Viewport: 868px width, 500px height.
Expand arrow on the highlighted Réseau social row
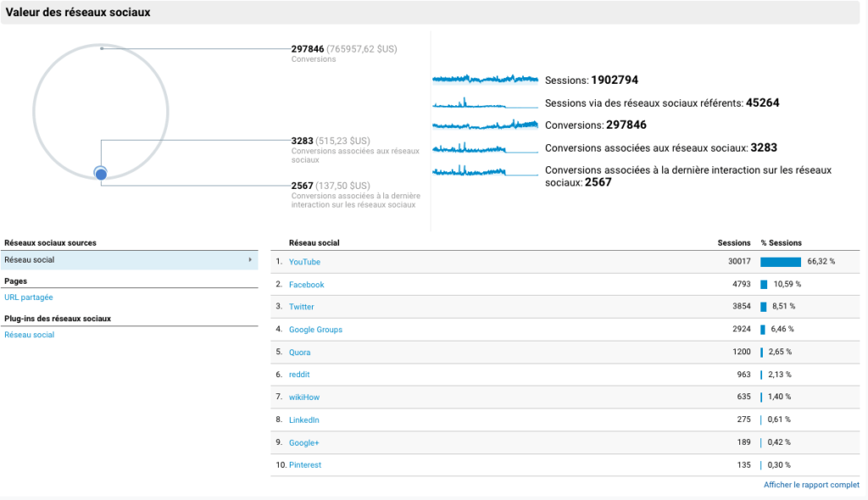click(x=250, y=259)
